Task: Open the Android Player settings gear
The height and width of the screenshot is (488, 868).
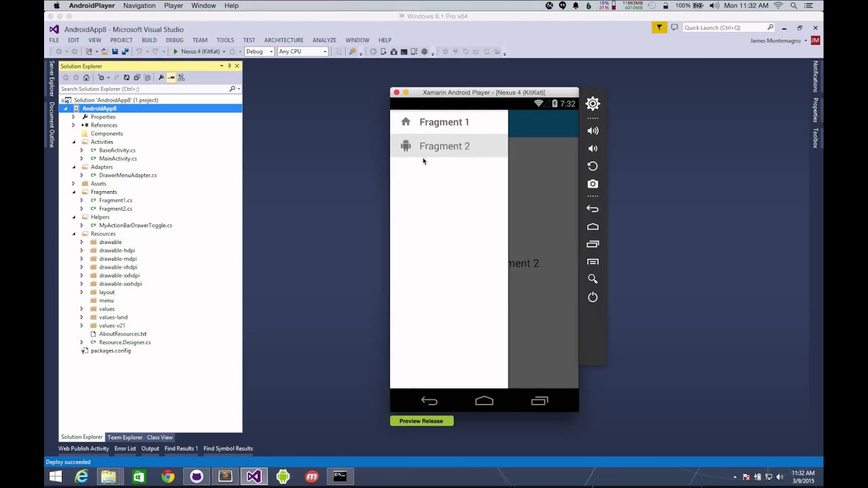Action: (593, 104)
